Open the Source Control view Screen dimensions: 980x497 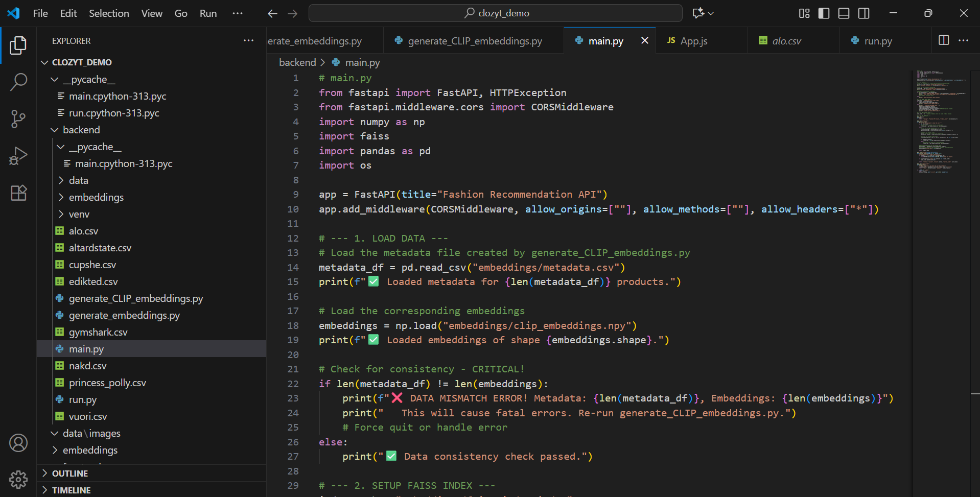point(18,119)
